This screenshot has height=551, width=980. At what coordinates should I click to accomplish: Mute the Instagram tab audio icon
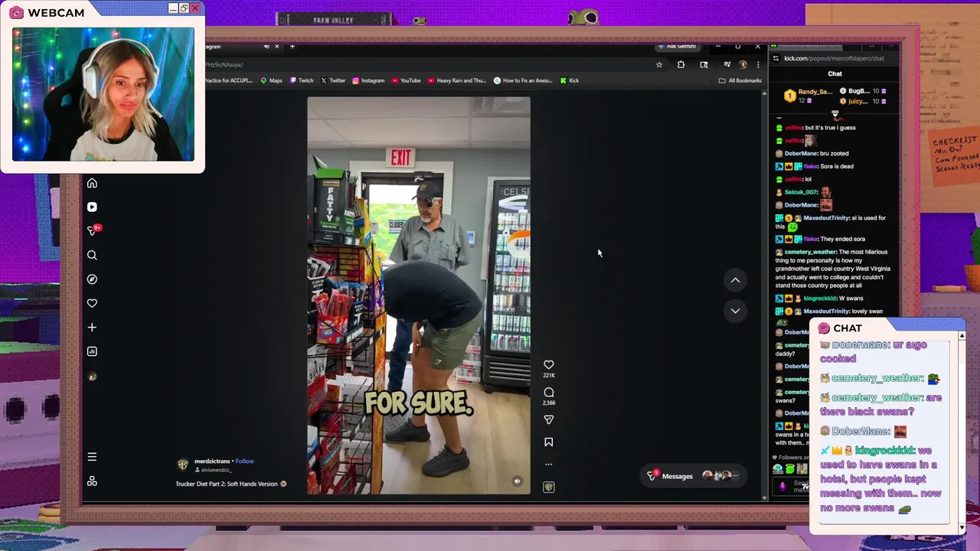266,47
